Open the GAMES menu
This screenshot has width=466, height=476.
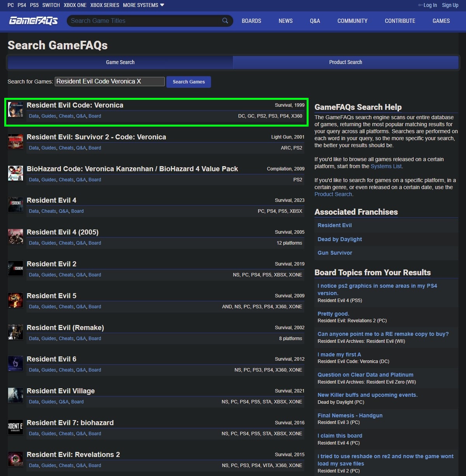[441, 21]
